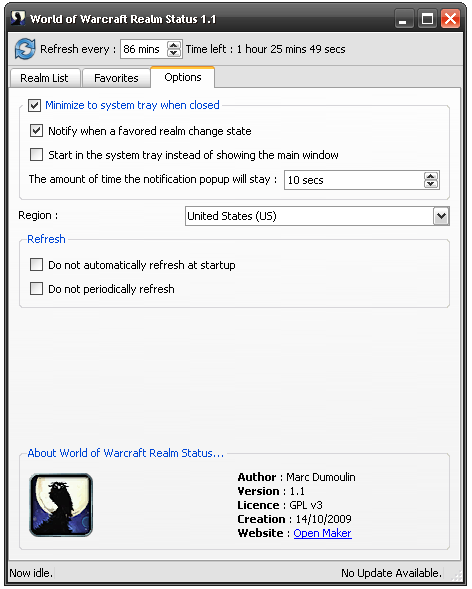Decrease notification popup time with down arrow
472x589 pixels.
click(x=431, y=184)
